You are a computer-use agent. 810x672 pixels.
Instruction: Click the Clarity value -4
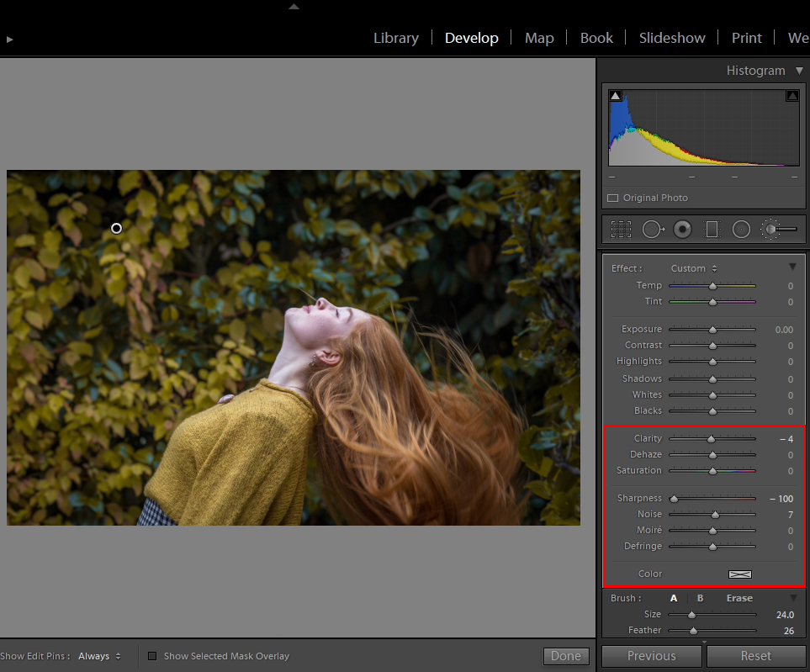click(x=786, y=439)
